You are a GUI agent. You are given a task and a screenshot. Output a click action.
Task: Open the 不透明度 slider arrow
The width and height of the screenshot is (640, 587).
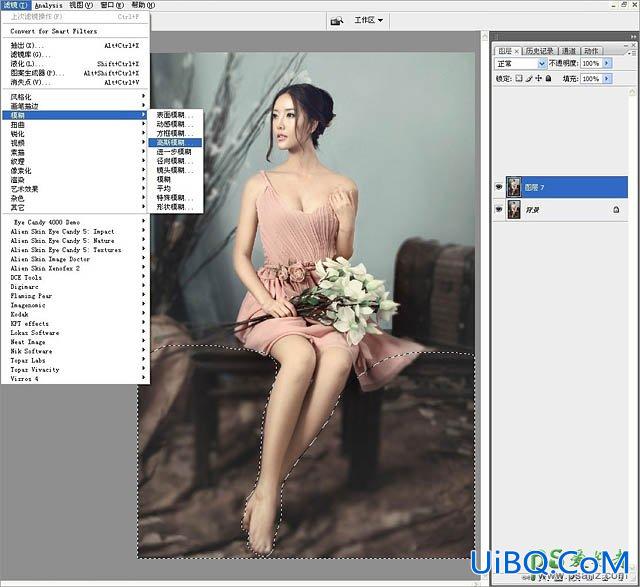[x=607, y=63]
